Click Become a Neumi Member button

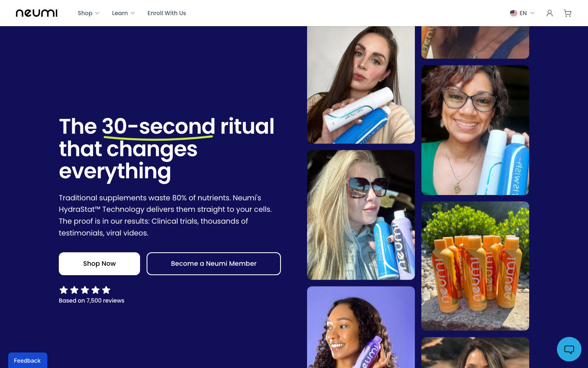click(x=214, y=264)
